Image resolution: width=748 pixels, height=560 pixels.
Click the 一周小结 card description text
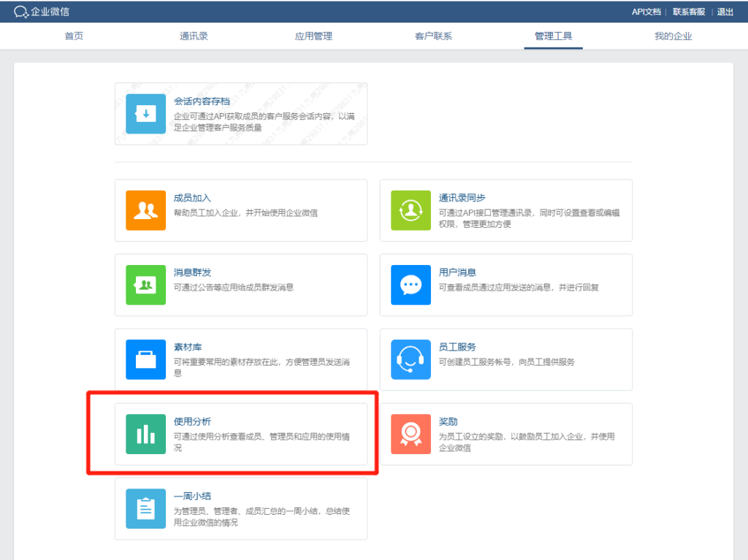point(262,517)
